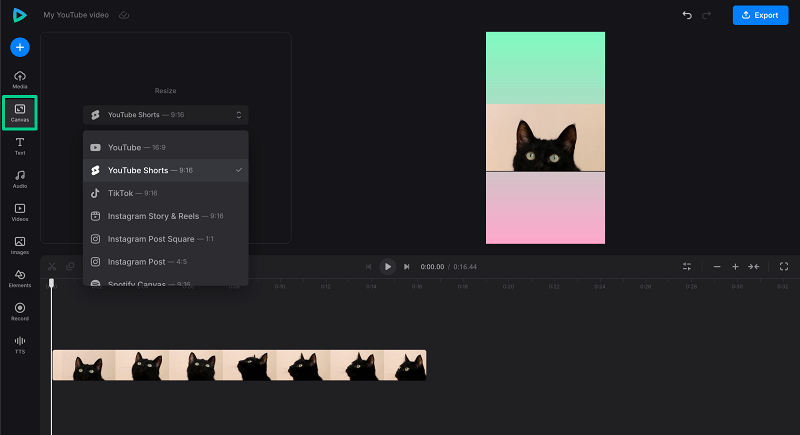800x435 pixels.
Task: Click the blue plus add button
Action: 20,47
